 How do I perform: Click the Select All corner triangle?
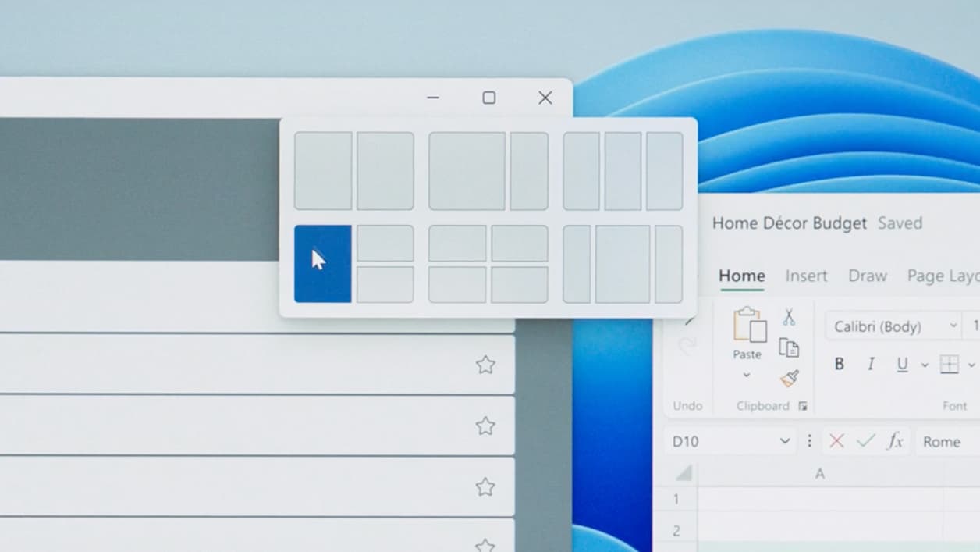pos(684,473)
